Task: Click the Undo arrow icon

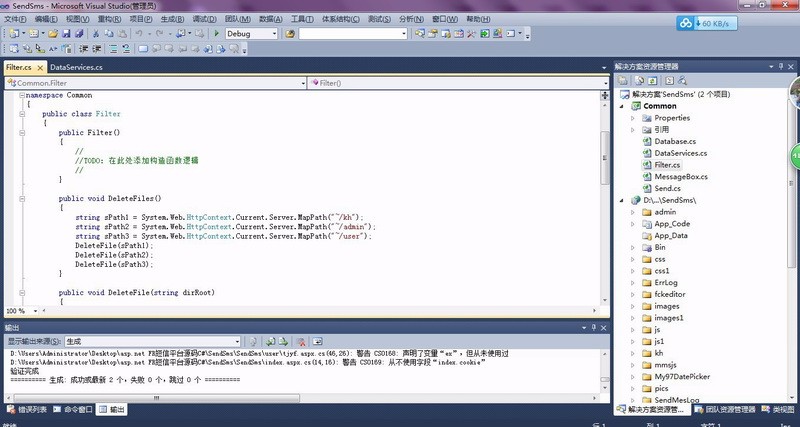Action: 139,34
